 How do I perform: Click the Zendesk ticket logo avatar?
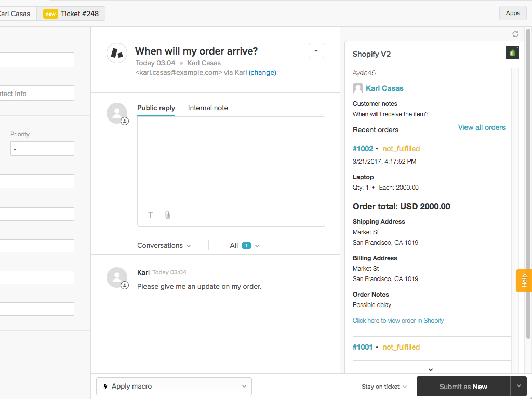pyautogui.click(x=117, y=53)
